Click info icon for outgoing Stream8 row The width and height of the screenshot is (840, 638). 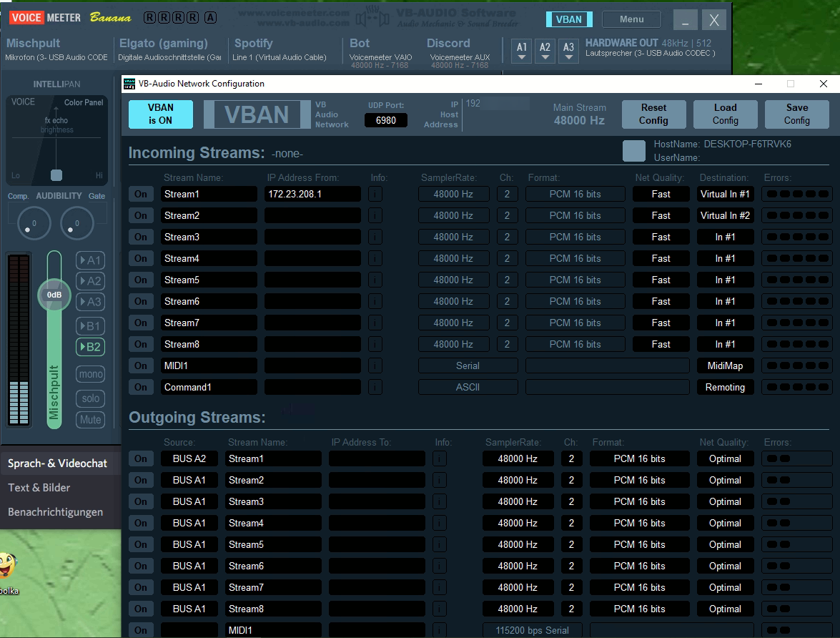[439, 609]
